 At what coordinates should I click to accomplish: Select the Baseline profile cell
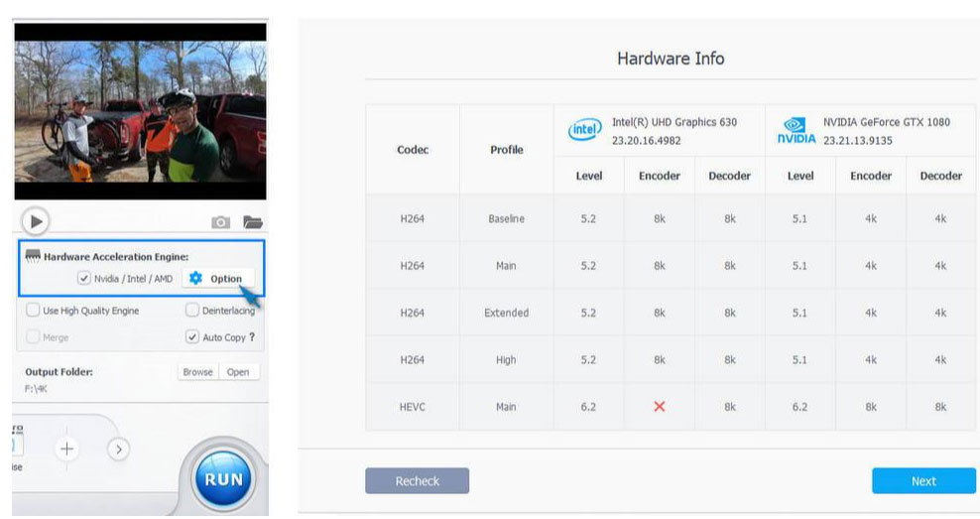coord(506,219)
